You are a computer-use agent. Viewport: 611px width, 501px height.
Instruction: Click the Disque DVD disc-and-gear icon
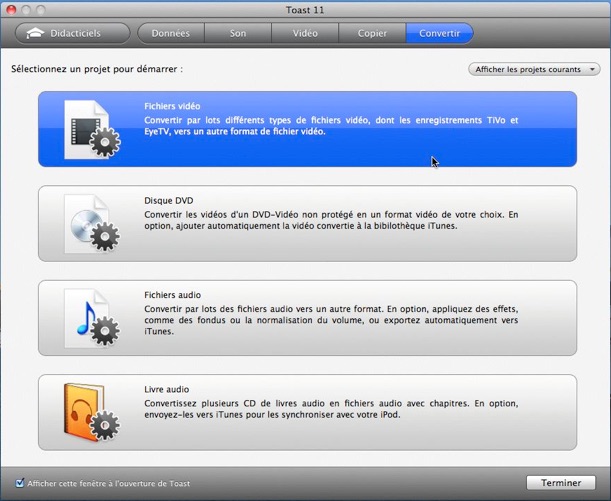(93, 224)
